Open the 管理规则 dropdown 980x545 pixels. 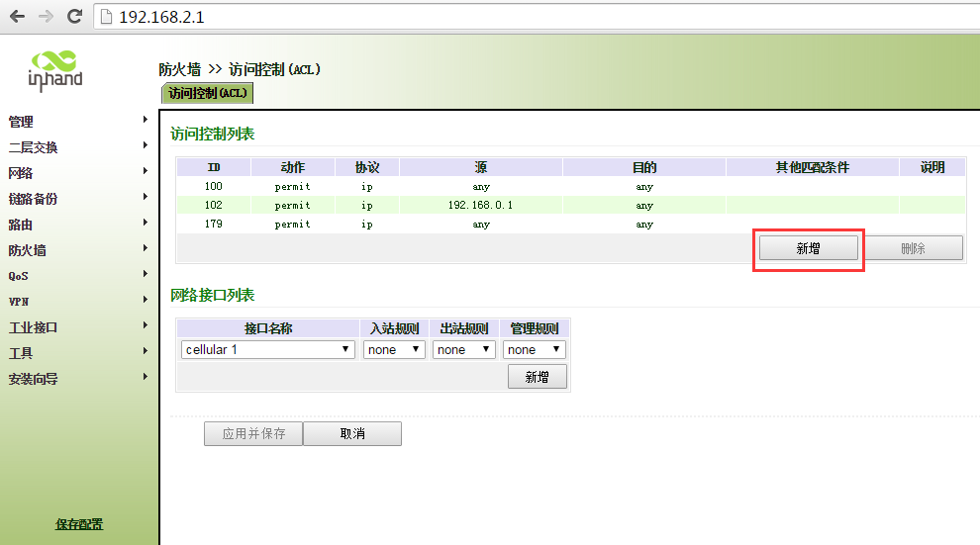(534, 349)
